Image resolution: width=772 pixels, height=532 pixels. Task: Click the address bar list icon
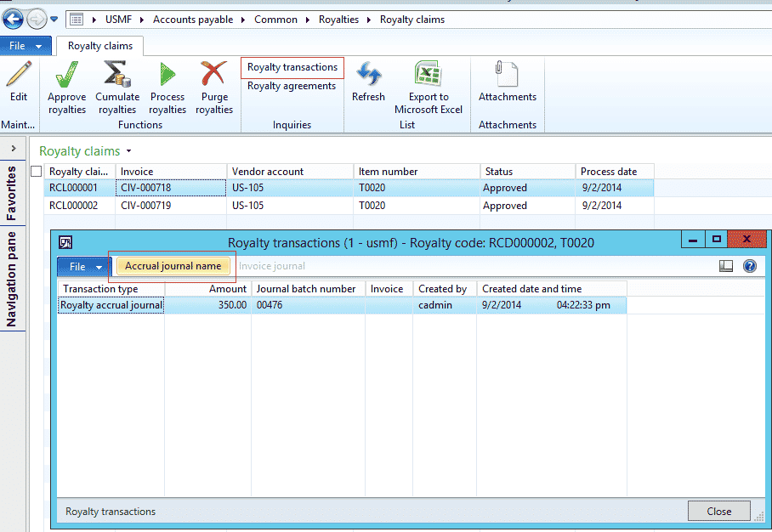pos(77,20)
